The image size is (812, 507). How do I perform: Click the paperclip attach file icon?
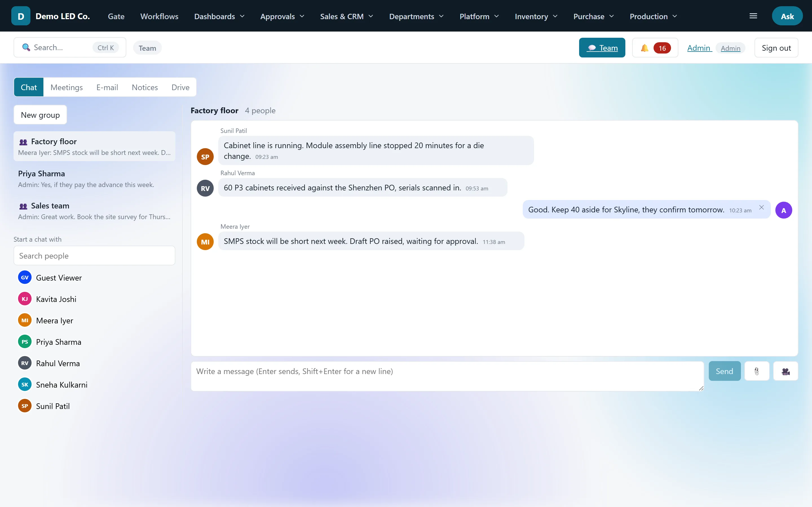[x=757, y=371]
